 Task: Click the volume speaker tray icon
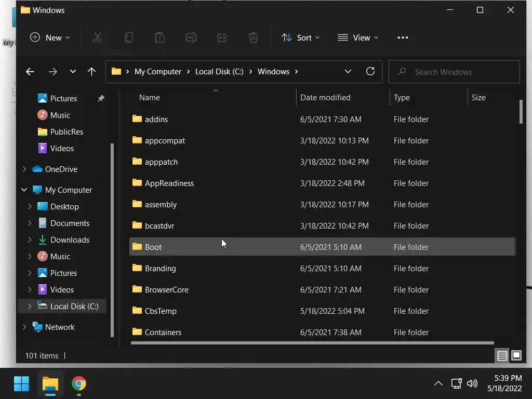pos(472,383)
